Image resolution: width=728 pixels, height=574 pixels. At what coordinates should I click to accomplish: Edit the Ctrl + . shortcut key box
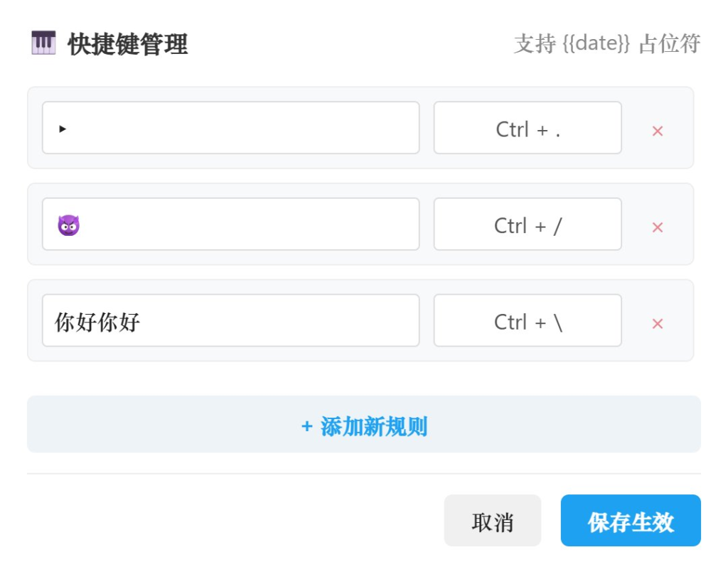(x=528, y=129)
